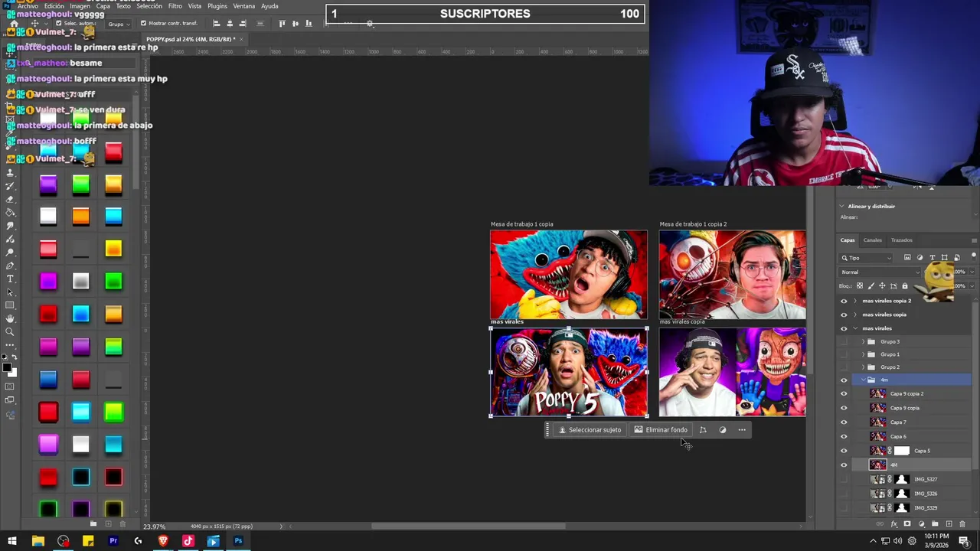Open the Edit Toolbar three-dots menu
This screenshot has height=551, width=980.
10,344
